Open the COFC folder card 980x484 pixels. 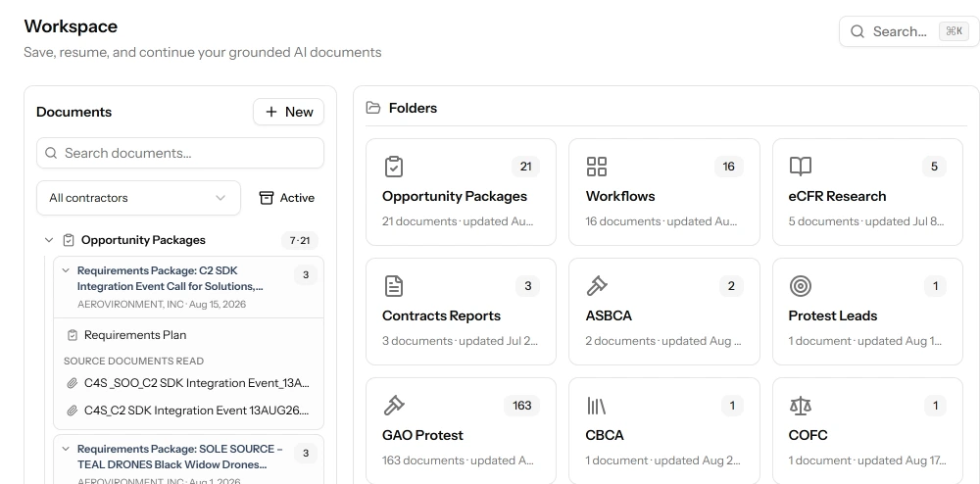867,430
